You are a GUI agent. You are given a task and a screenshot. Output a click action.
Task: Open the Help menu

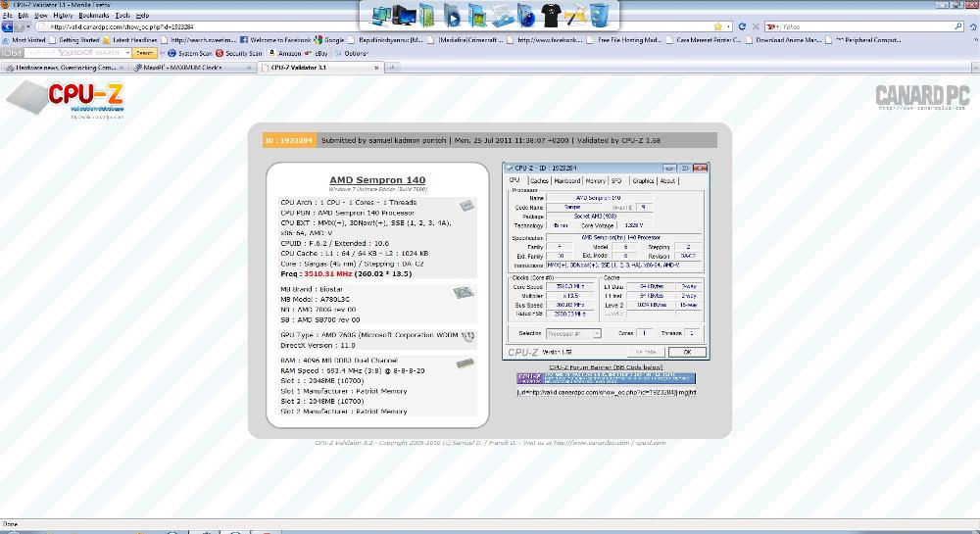tap(142, 15)
